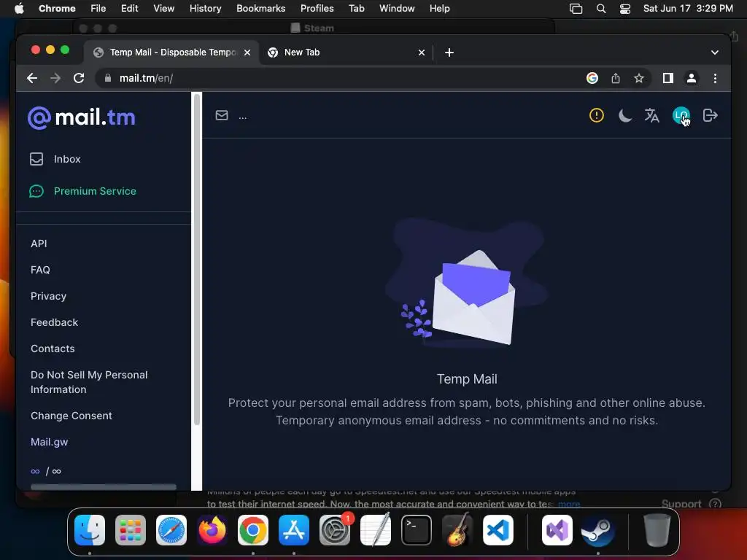Open Firefox from the dock
Image resolution: width=747 pixels, height=560 pixels.
[x=212, y=530]
